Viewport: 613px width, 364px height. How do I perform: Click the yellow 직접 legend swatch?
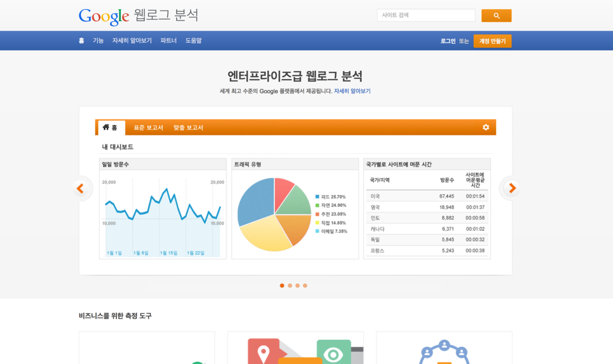tap(317, 222)
